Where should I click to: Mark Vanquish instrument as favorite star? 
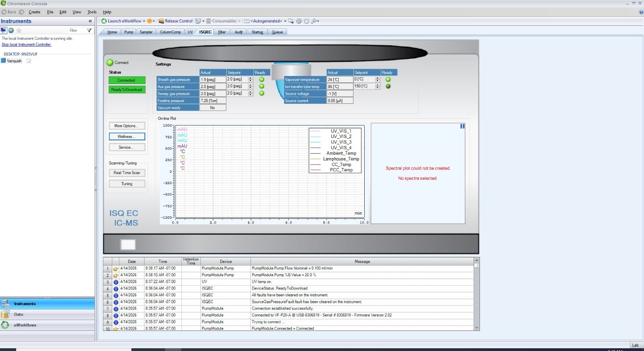(29, 61)
